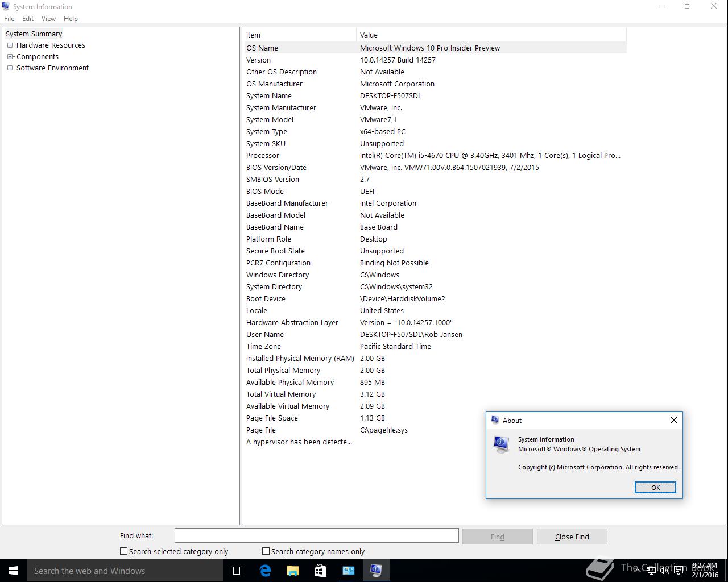Select the Hardware Abstraction Layer row
The width and height of the screenshot is (728, 582).
point(436,322)
